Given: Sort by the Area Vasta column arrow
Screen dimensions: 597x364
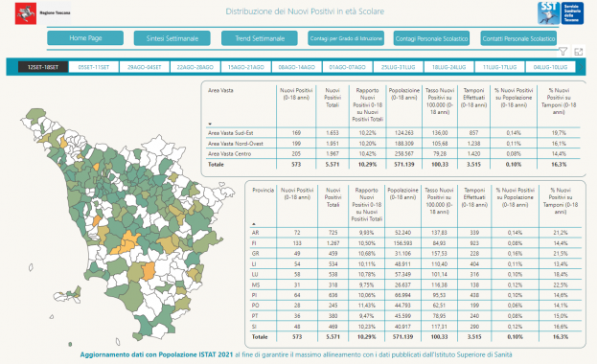Looking at the screenshot, I should [210, 124].
